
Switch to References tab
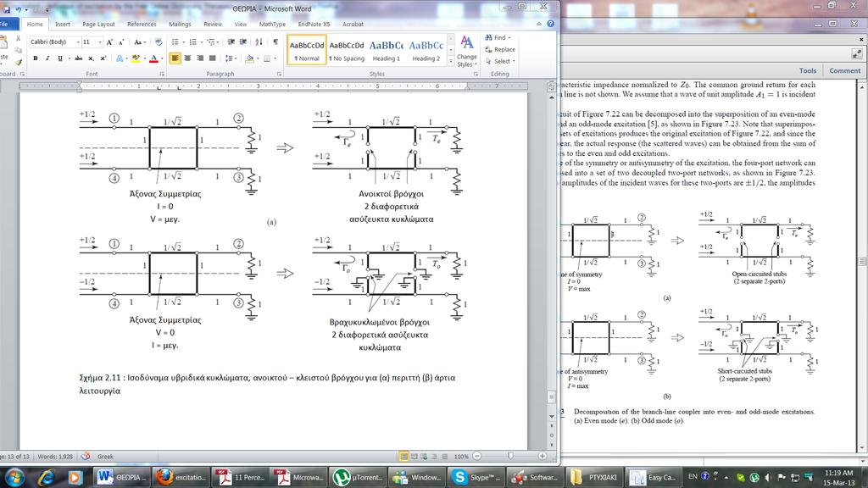142,25
